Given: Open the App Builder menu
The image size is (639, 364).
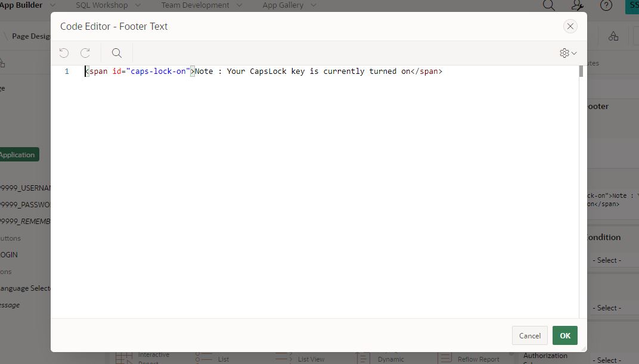Looking at the screenshot, I should pos(21,5).
